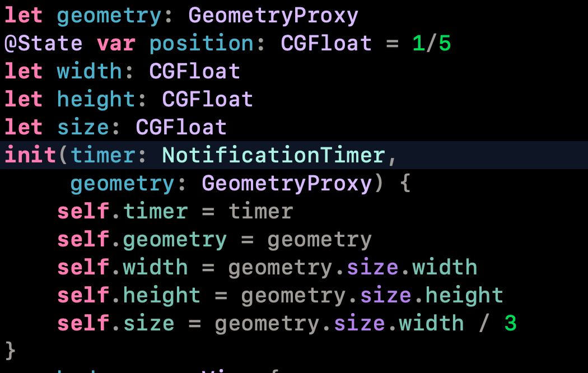The height and width of the screenshot is (373, 588).
Task: Click 'let' keyword before geometry
Action: click(24, 16)
